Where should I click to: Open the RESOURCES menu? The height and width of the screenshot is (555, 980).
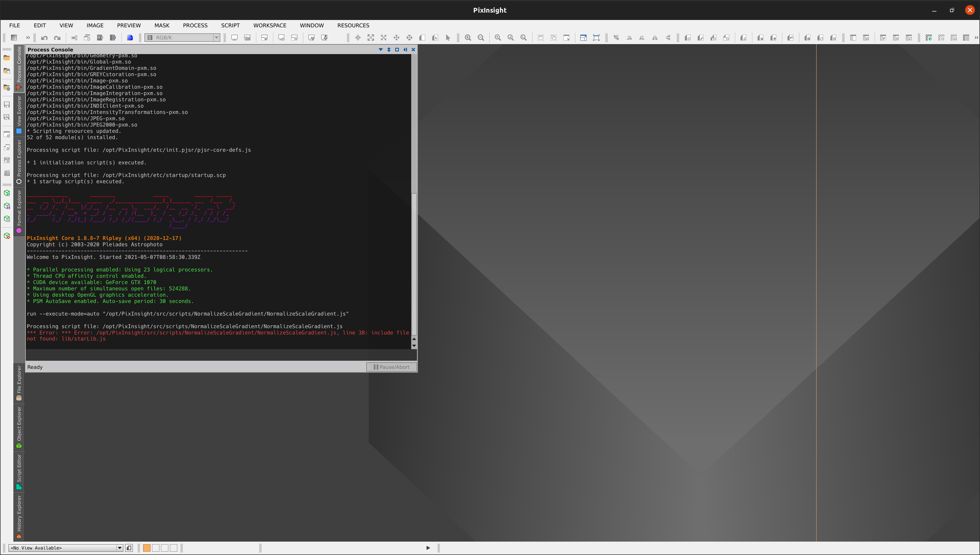tap(353, 25)
